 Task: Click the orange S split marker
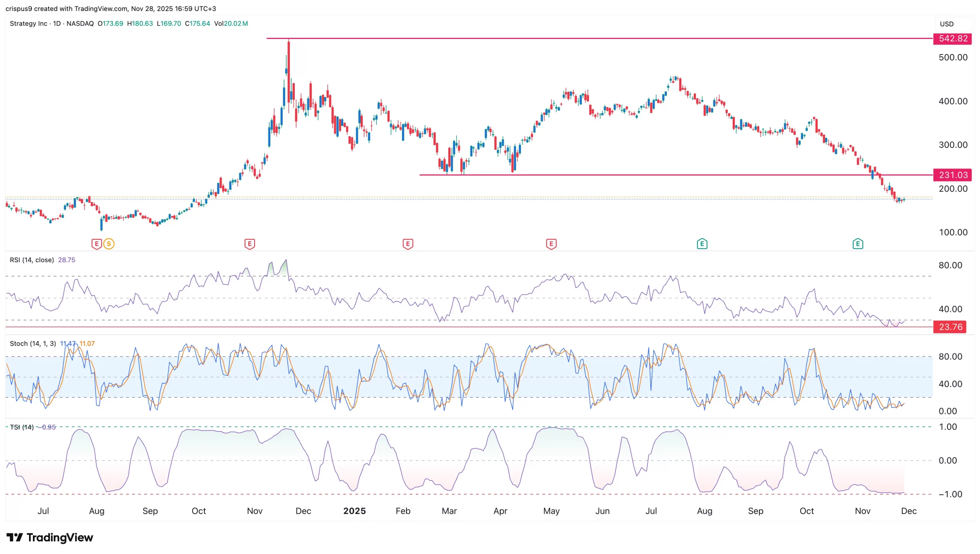(x=109, y=243)
